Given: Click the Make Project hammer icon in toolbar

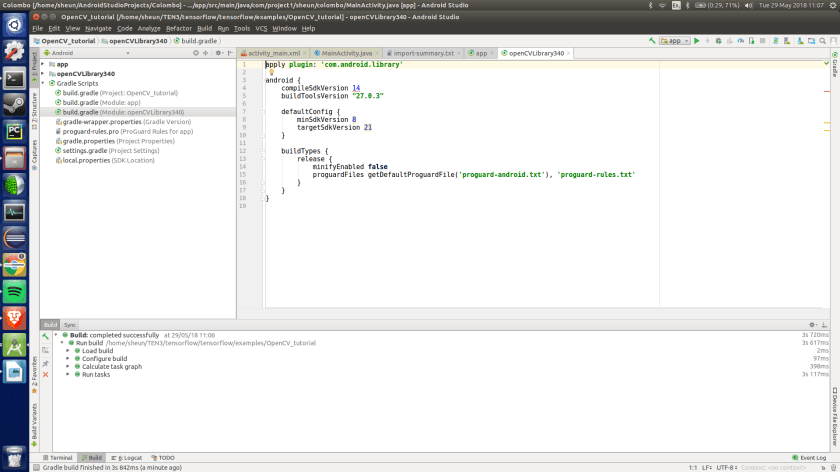Looking at the screenshot, I should pyautogui.click(x=652, y=41).
